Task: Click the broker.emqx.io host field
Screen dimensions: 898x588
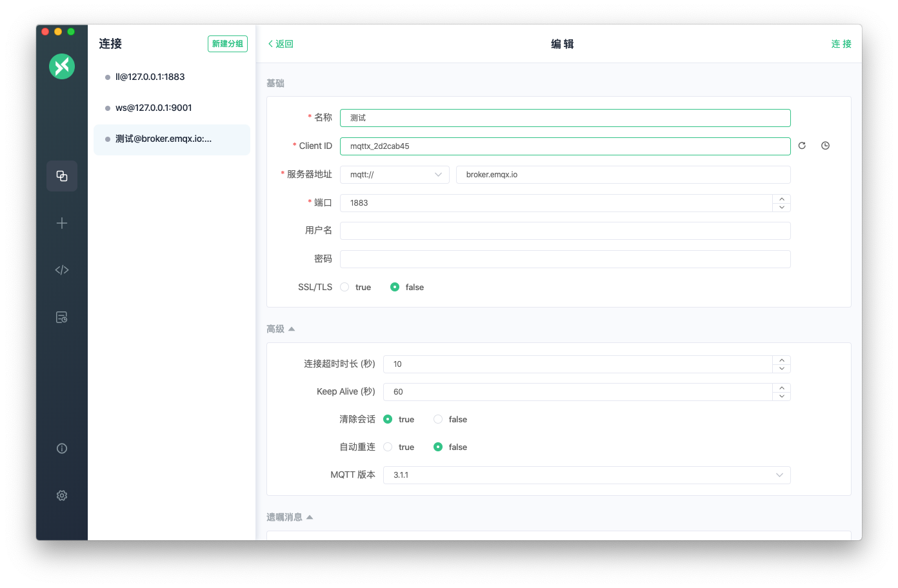Action: [623, 175]
